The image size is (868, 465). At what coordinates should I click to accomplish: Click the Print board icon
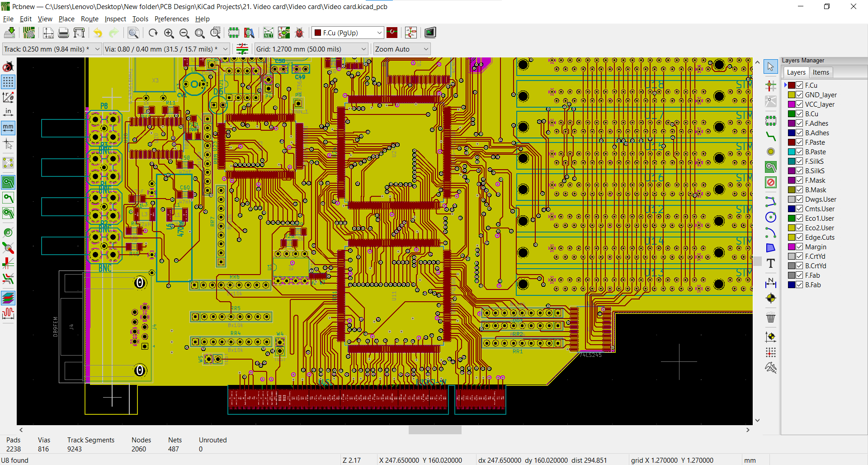click(64, 33)
